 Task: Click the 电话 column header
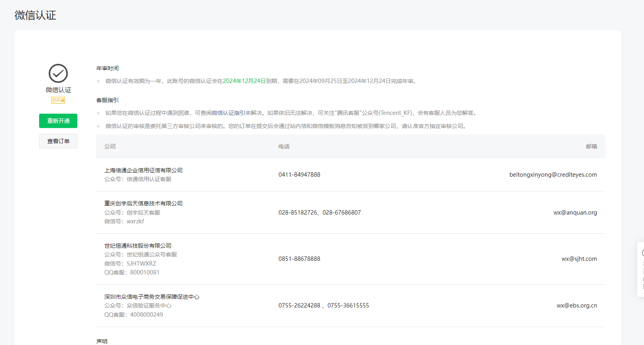click(284, 146)
